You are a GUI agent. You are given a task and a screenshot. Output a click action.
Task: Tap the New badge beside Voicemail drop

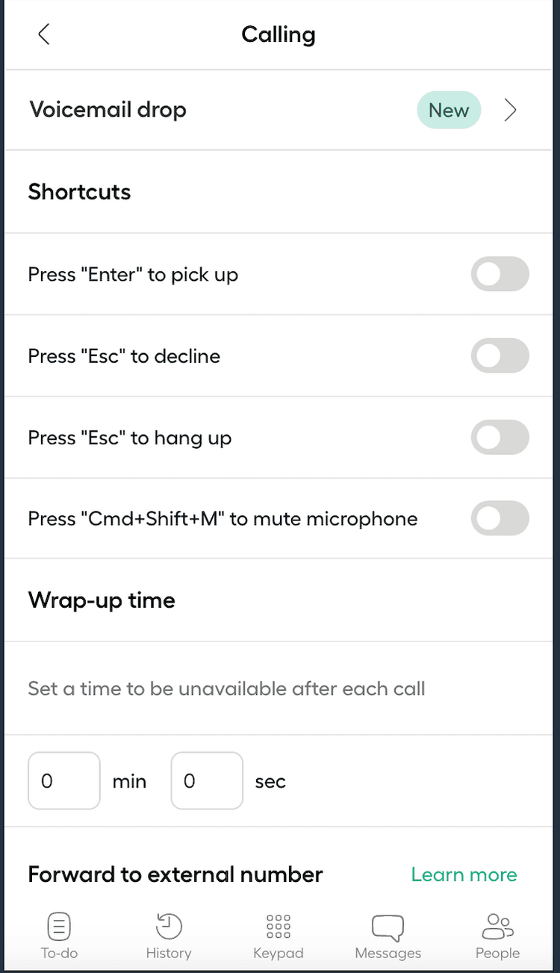click(449, 110)
